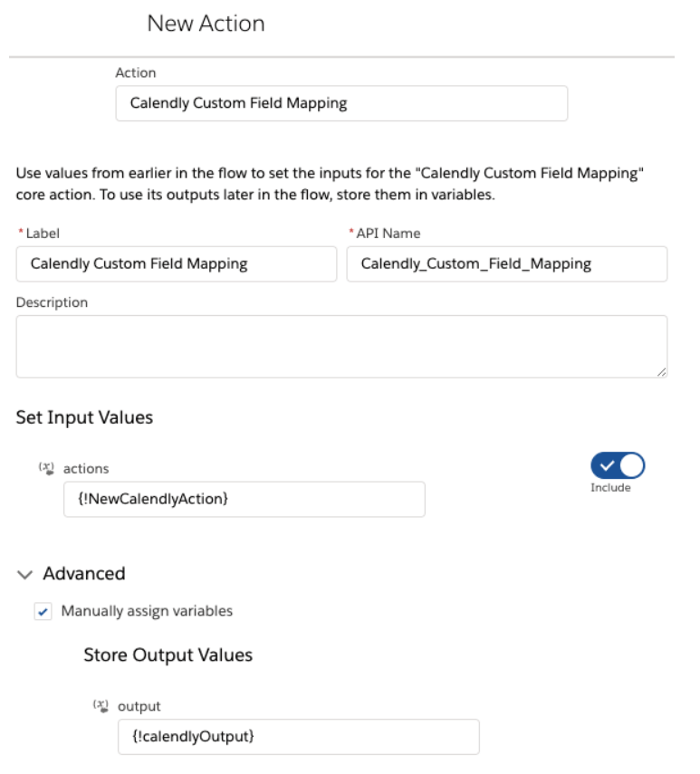Collapse the Advanced section chevron

pos(24,575)
